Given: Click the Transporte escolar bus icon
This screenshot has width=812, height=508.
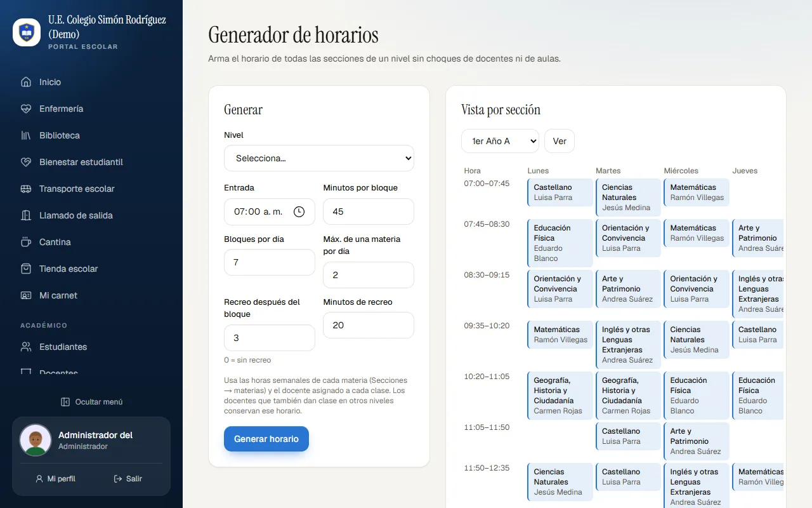Looking at the screenshot, I should [26, 189].
